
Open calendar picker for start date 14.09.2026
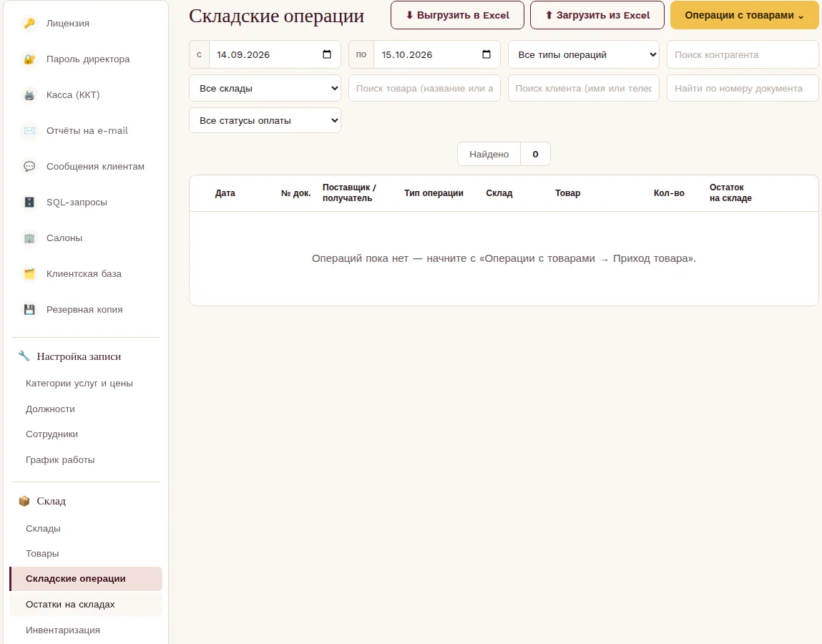(x=327, y=54)
